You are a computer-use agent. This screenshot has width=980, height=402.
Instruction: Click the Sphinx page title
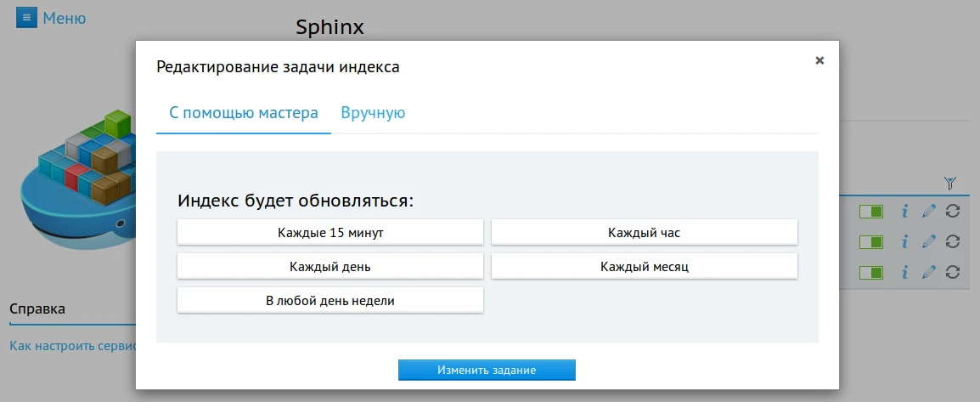pos(329,27)
